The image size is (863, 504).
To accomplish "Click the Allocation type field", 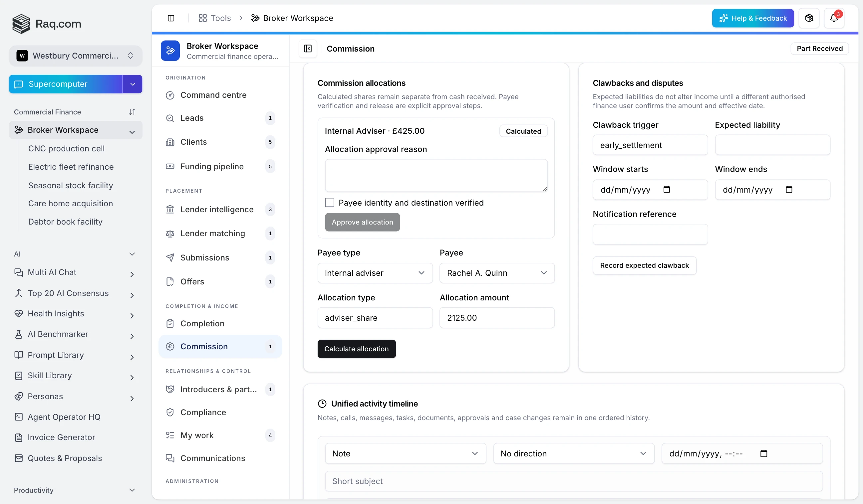I will 375,318.
